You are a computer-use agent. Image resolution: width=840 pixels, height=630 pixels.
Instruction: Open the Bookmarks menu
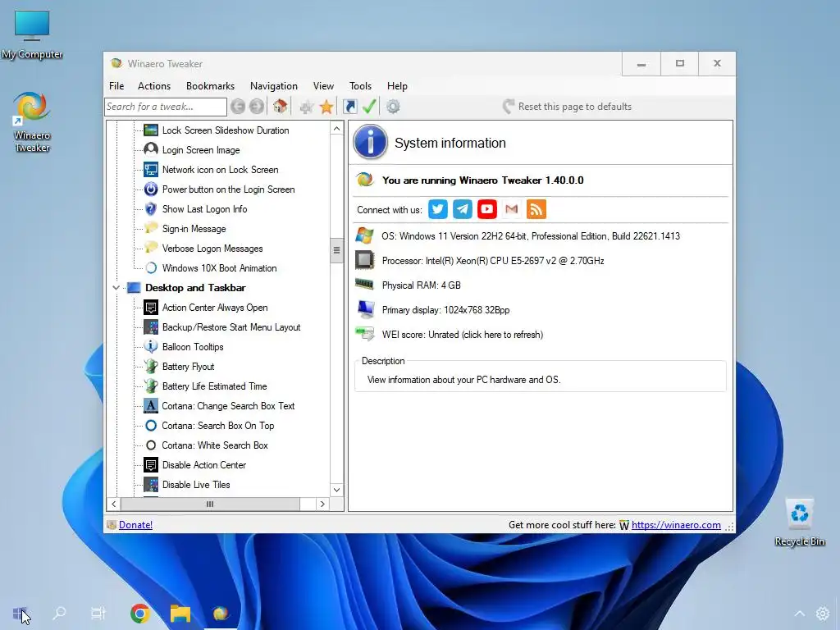coord(210,85)
